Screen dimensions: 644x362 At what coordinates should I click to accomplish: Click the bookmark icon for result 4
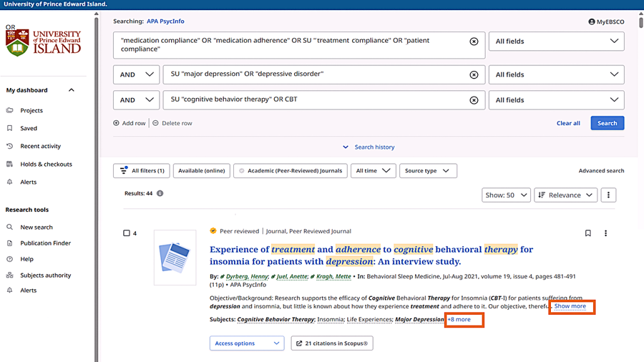pos(588,233)
